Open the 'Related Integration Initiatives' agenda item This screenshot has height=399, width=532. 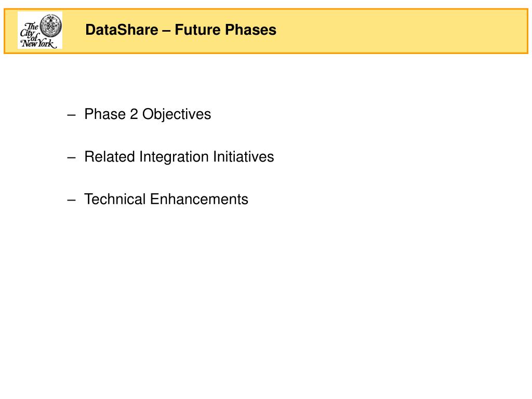pos(179,157)
